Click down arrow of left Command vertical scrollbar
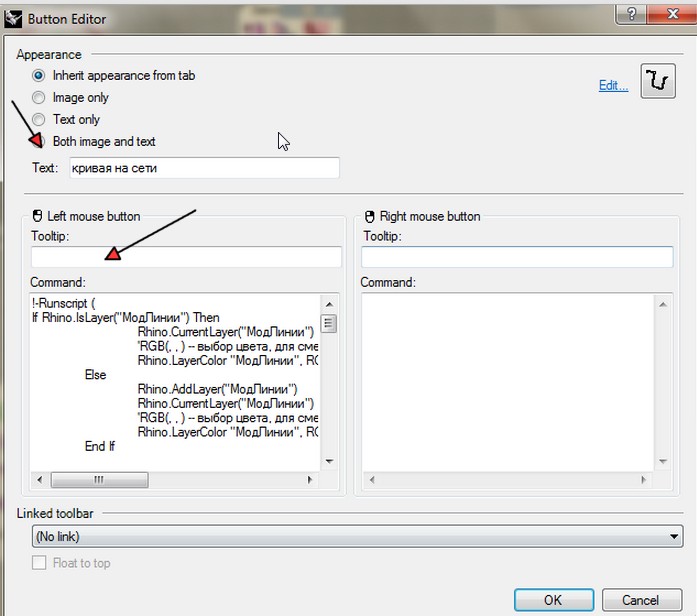Viewport: 697px width, 616px height. (x=329, y=461)
